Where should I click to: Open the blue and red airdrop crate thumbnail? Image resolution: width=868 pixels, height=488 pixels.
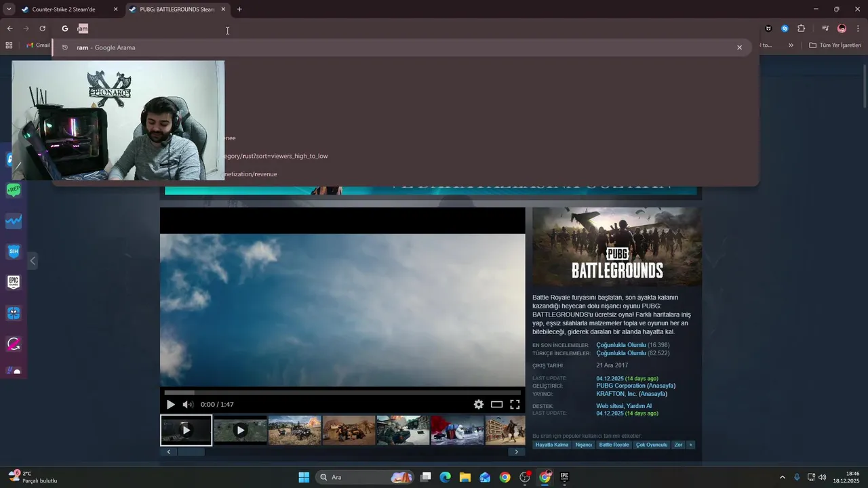(x=457, y=430)
